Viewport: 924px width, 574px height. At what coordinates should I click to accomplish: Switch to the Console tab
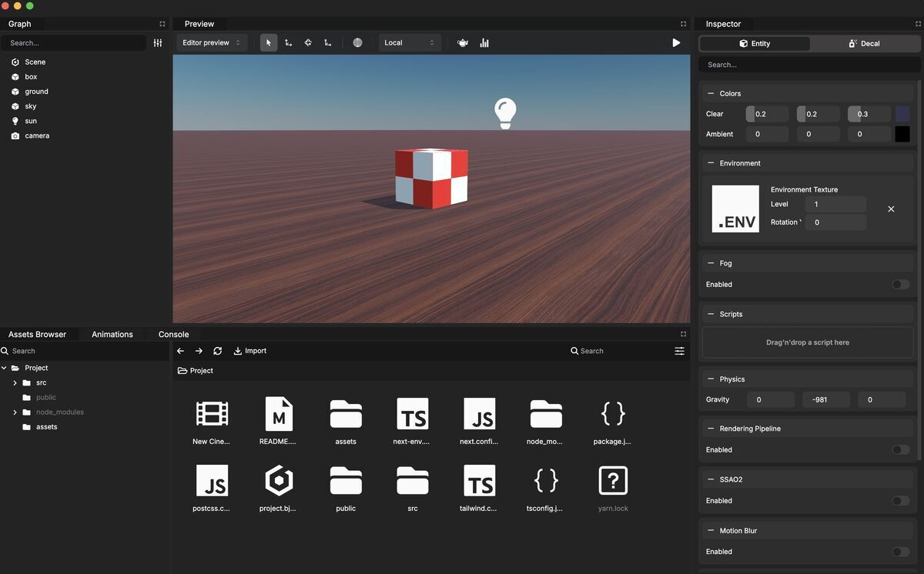point(174,335)
